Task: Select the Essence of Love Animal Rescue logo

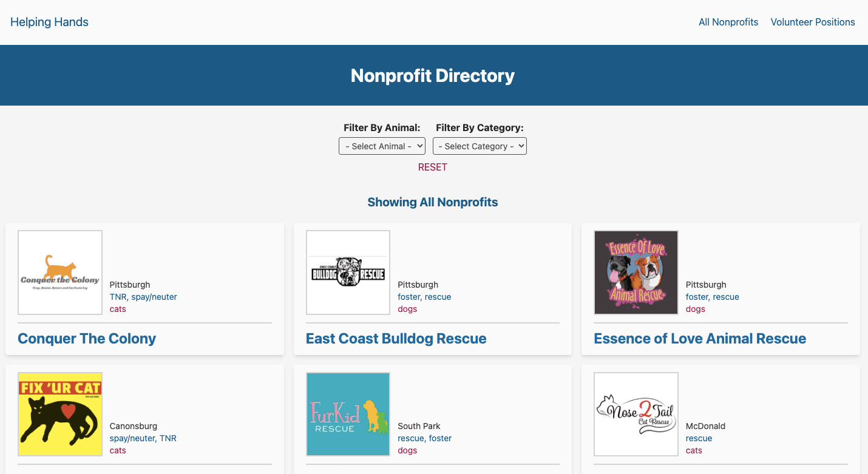Action: (x=636, y=273)
